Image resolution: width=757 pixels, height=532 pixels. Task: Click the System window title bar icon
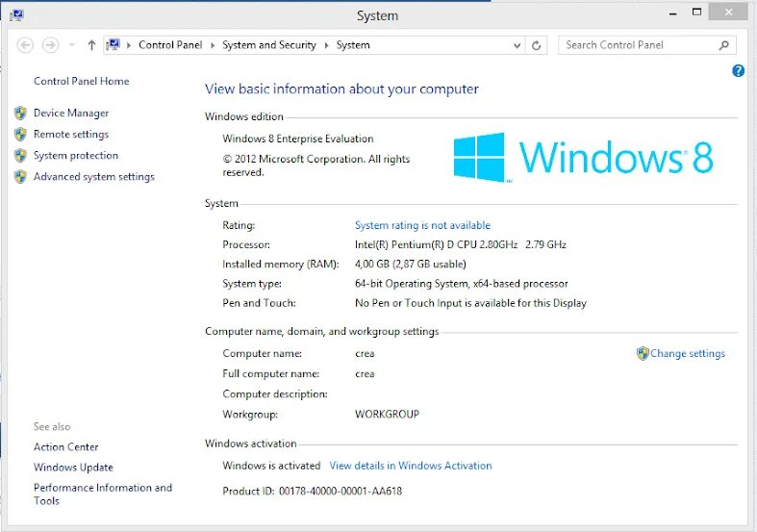[16, 15]
